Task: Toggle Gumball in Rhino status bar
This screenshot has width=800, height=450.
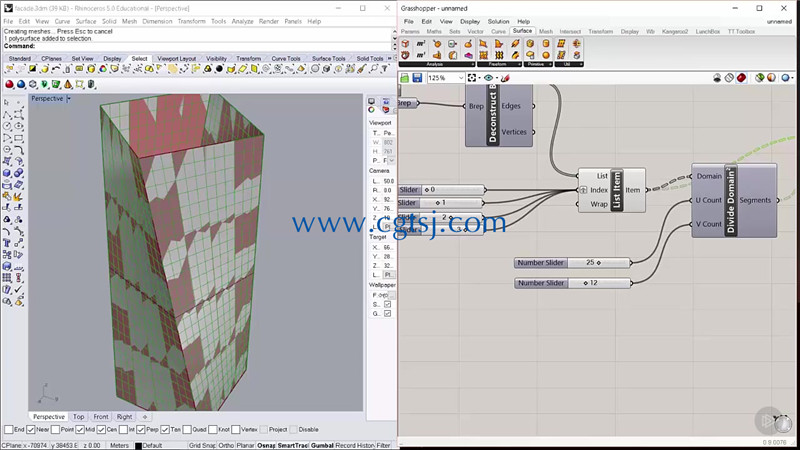Action: [321, 445]
